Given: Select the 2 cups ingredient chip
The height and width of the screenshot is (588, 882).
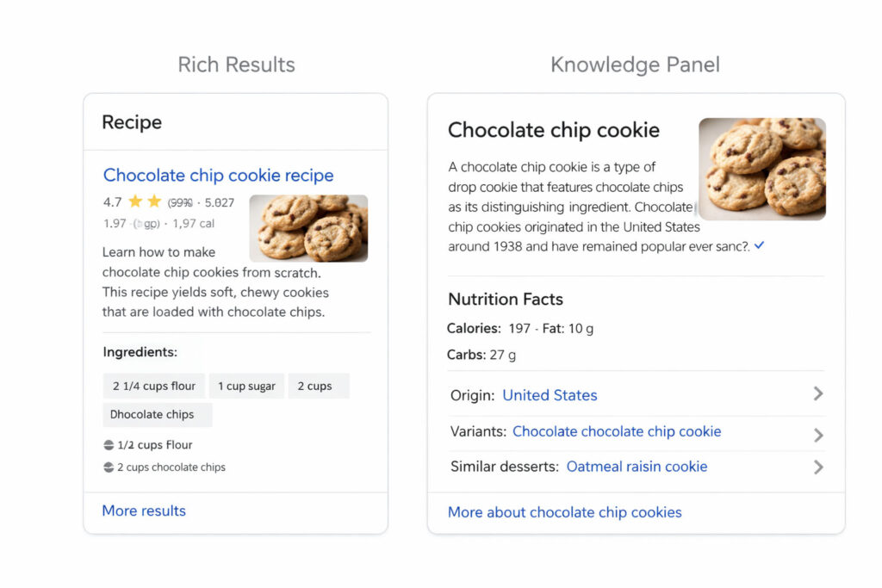Looking at the screenshot, I should [x=318, y=387].
